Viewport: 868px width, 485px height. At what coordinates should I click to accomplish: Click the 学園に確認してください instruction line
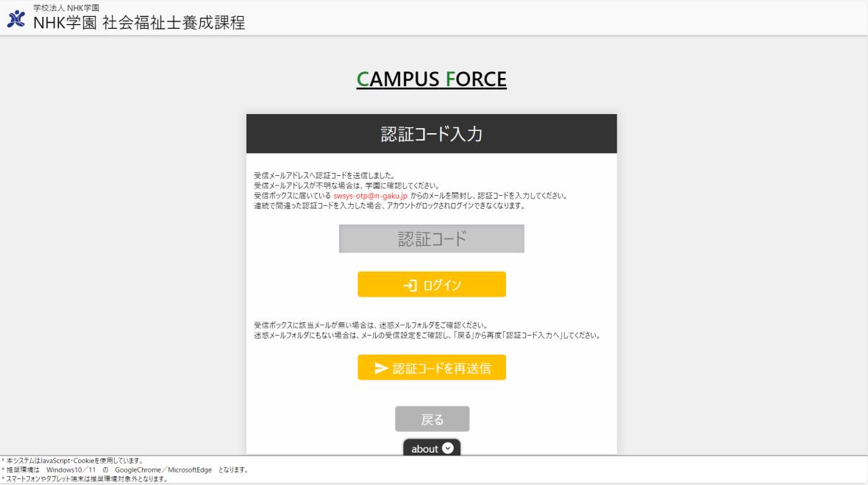pyautogui.click(x=346, y=186)
